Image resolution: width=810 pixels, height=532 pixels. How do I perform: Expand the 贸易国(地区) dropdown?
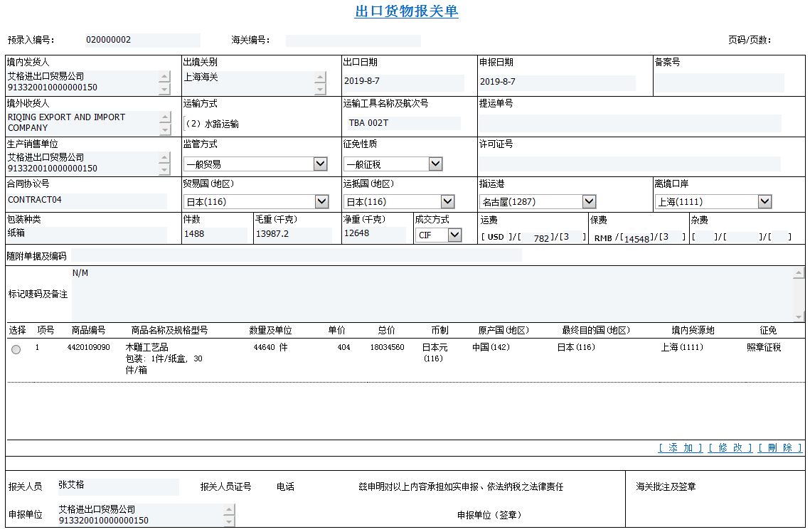(x=321, y=202)
